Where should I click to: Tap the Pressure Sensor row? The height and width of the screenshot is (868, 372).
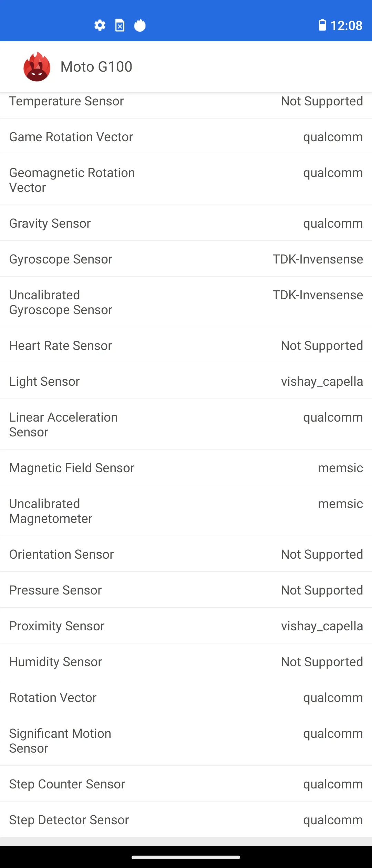point(186,590)
